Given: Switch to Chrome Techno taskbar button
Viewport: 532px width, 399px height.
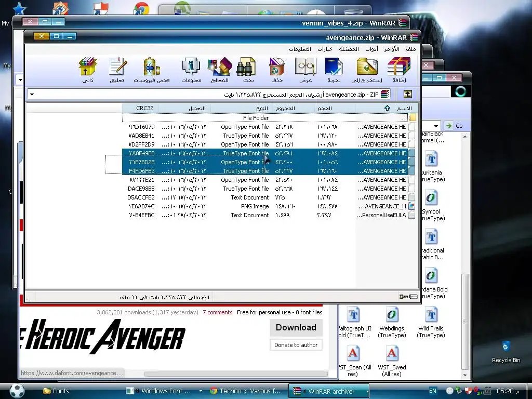Looking at the screenshot, I should tap(246, 391).
